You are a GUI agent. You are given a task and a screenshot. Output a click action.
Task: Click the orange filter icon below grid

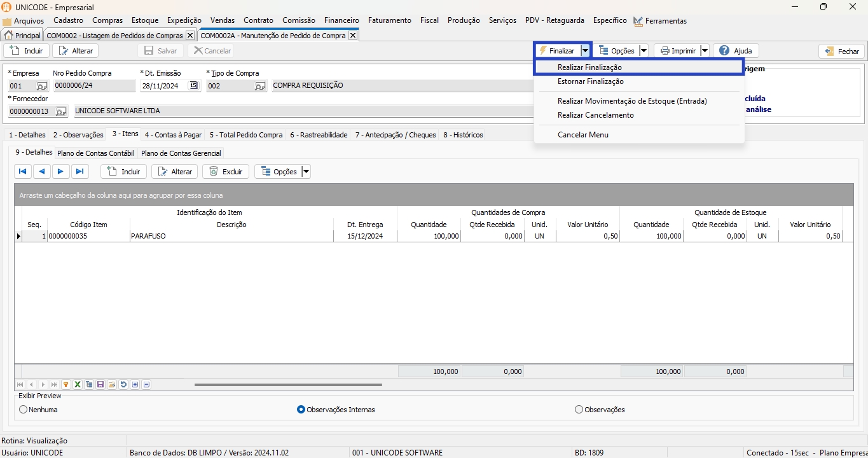[65, 385]
